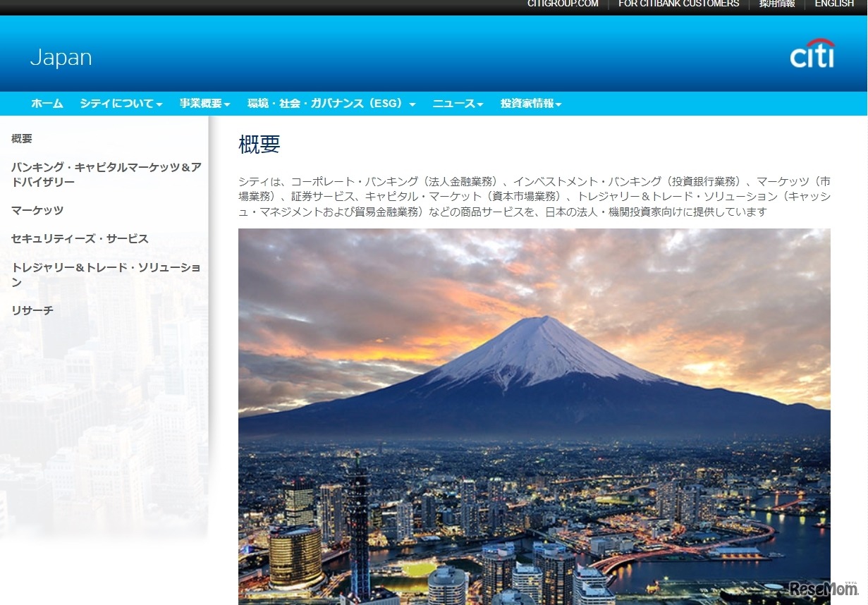
Task: Go to ホーム in navigation bar
Action: 47,104
